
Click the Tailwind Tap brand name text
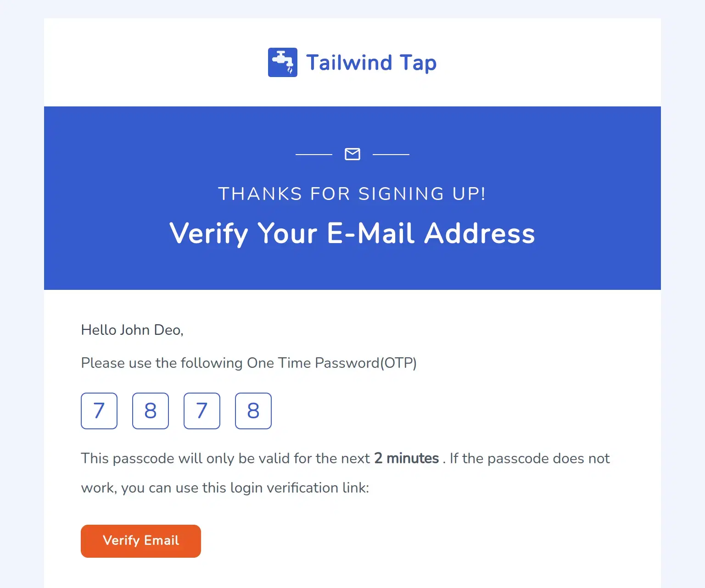tap(371, 63)
